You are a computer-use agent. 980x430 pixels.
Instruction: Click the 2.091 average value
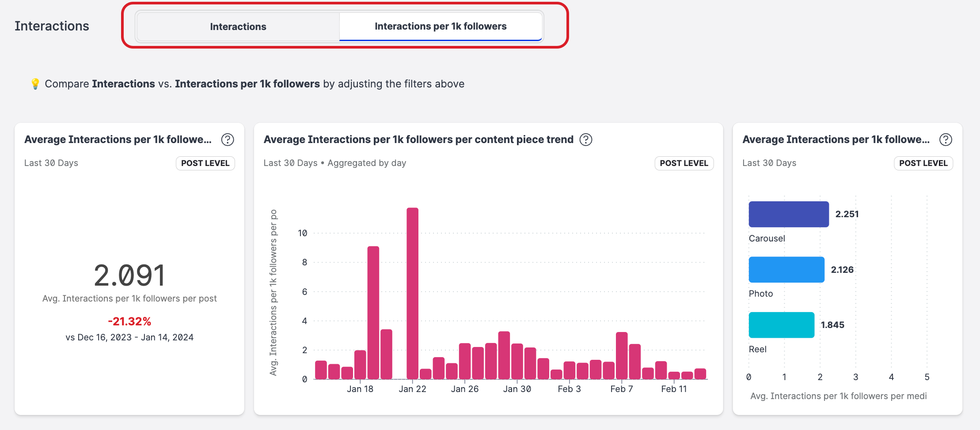click(129, 275)
